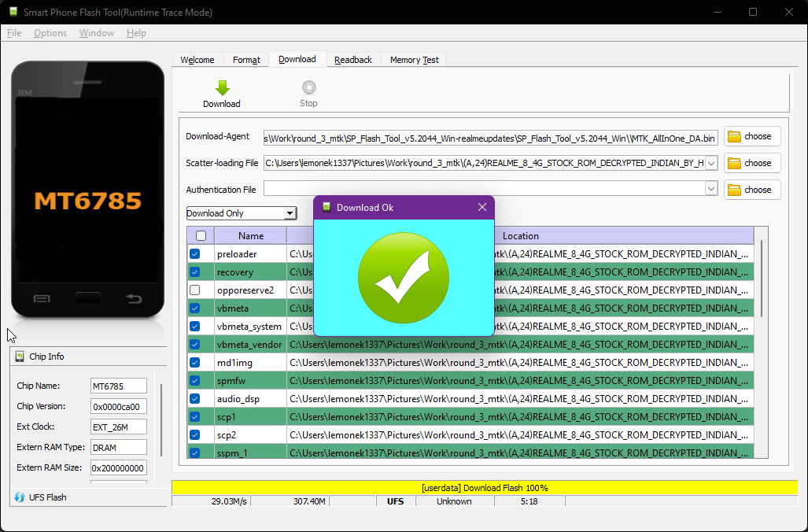
Task: Uncheck the scp1 checkbox
Action: 195,416
